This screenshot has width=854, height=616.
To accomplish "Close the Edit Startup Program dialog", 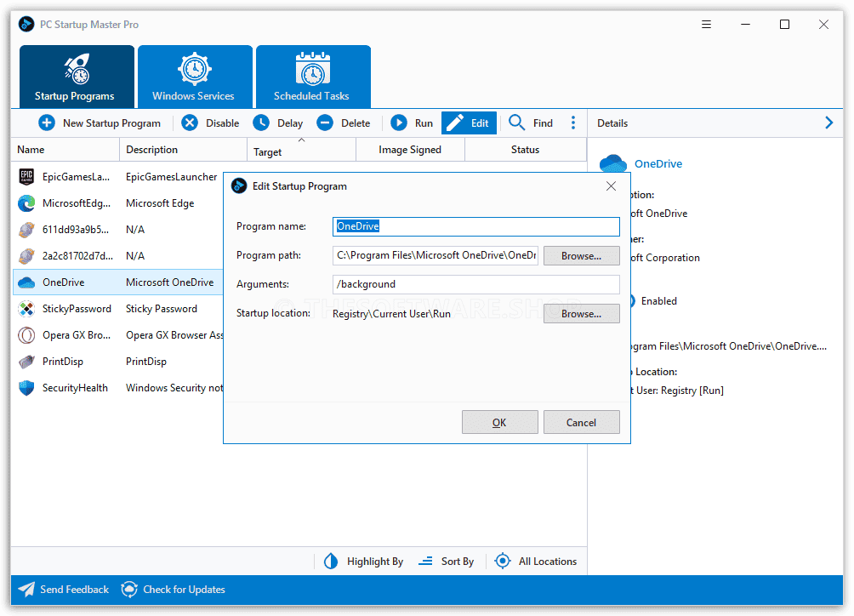I will pos(611,186).
